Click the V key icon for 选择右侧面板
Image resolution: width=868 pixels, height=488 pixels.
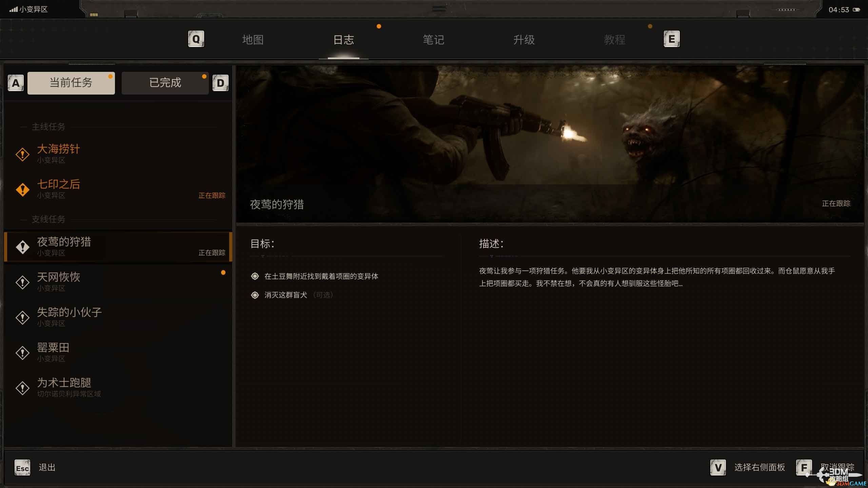pyautogui.click(x=718, y=468)
